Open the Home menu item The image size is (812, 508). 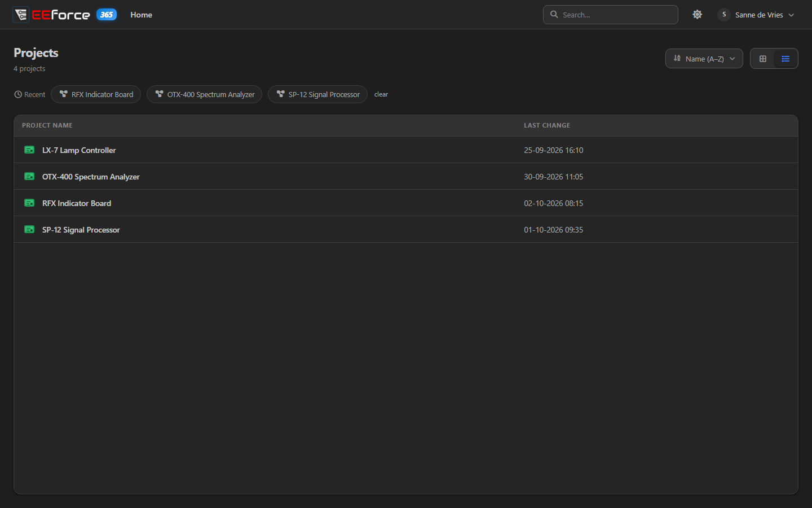tap(141, 15)
